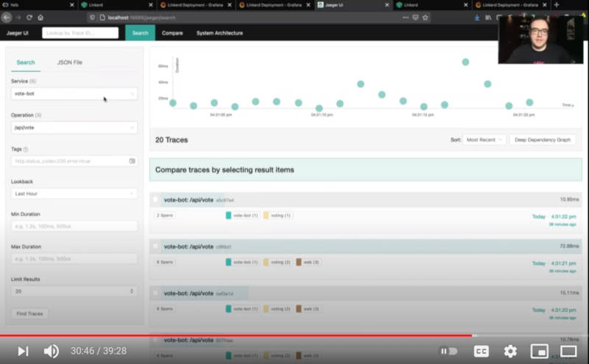Adjust Limit Results stepper arrows
The image size is (589, 364).
click(132, 291)
